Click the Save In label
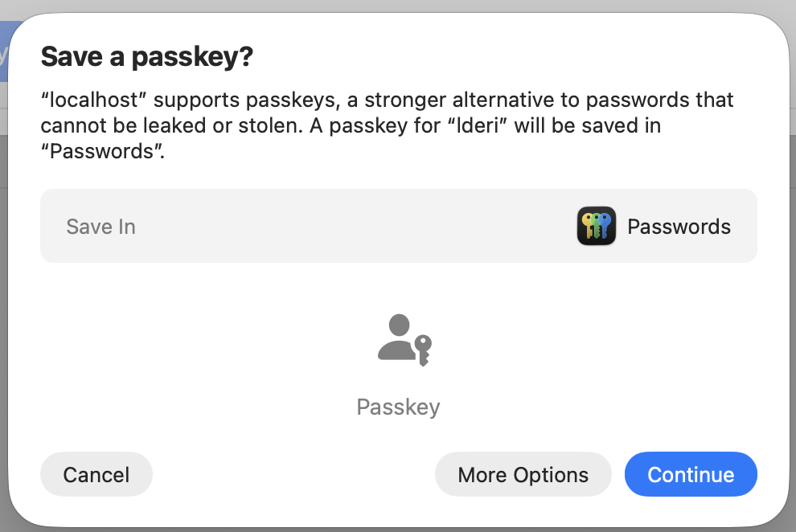 [x=101, y=227]
